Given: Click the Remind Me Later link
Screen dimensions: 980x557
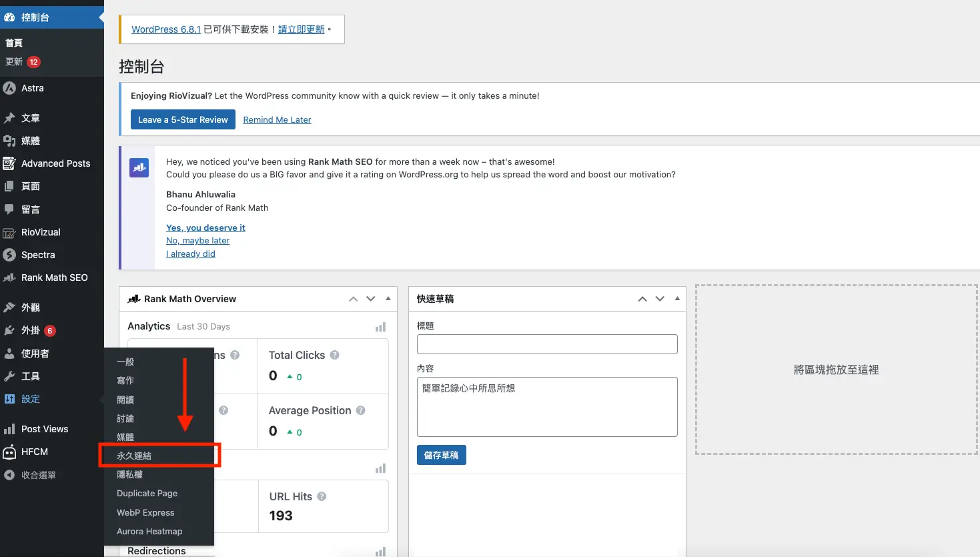Looking at the screenshot, I should pyautogui.click(x=277, y=120).
